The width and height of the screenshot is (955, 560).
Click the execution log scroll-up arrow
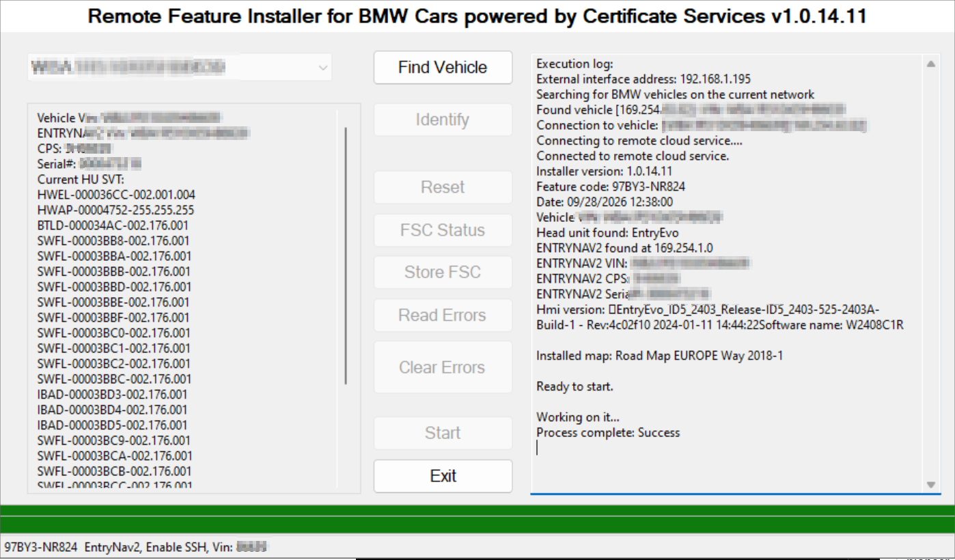[930, 64]
